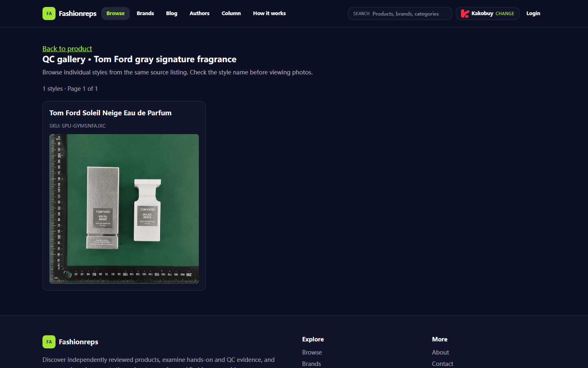Click the '1 styles · Page 1 of 1' text
The image size is (588, 368).
(x=70, y=89)
